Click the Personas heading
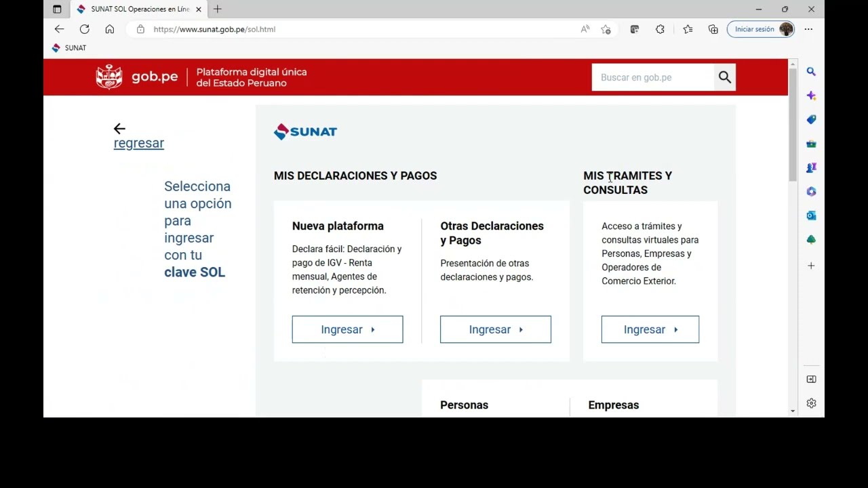This screenshot has height=488, width=868. tap(464, 405)
